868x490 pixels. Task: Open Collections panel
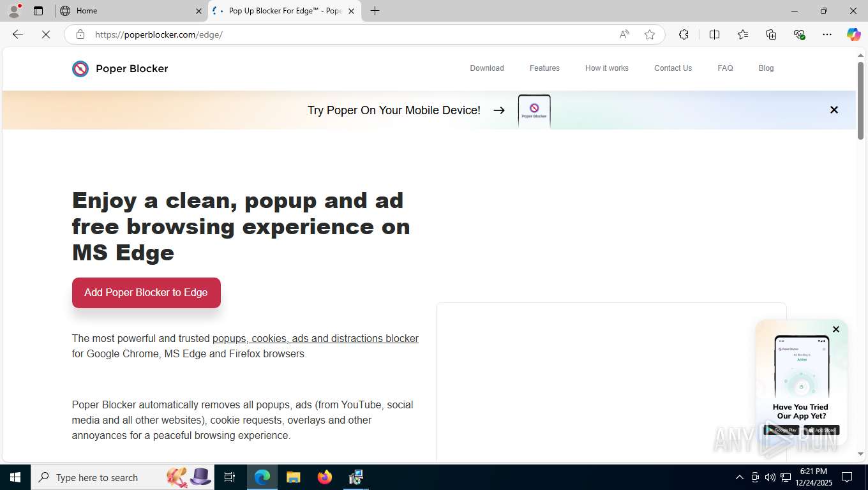tap(771, 34)
